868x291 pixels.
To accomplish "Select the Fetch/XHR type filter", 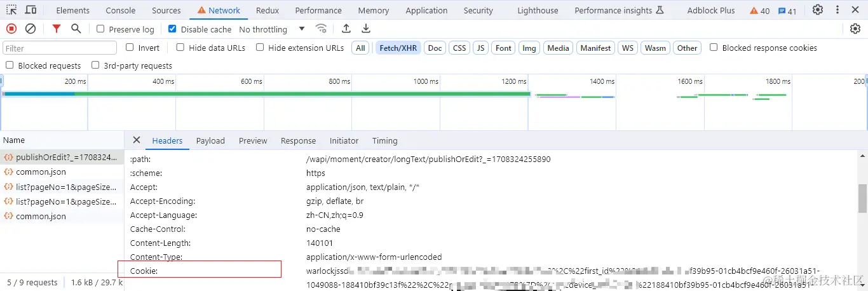I will (x=398, y=48).
